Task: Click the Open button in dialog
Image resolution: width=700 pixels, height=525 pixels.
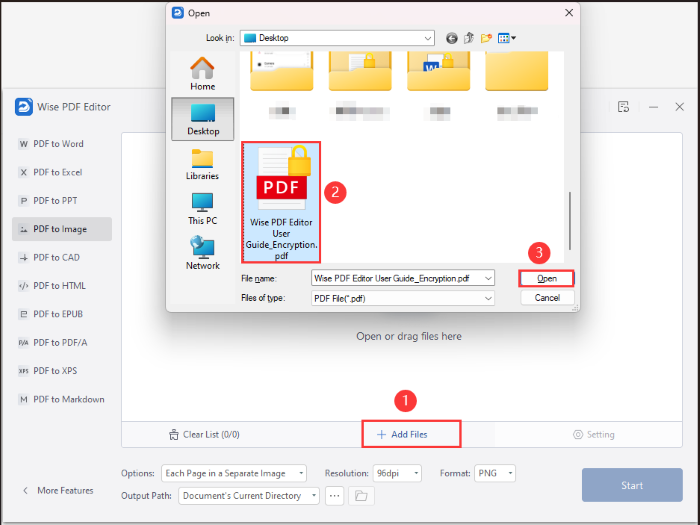Action: pyautogui.click(x=546, y=279)
